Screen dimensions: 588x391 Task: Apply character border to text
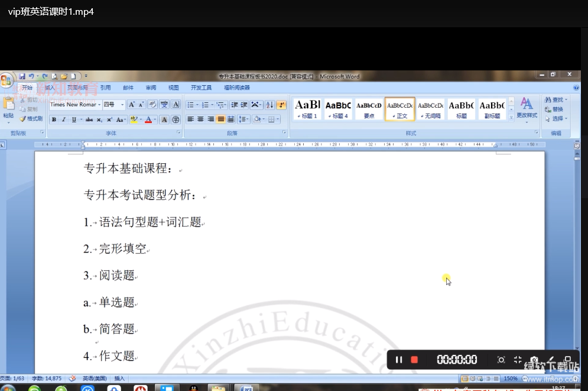pyautogui.click(x=176, y=104)
